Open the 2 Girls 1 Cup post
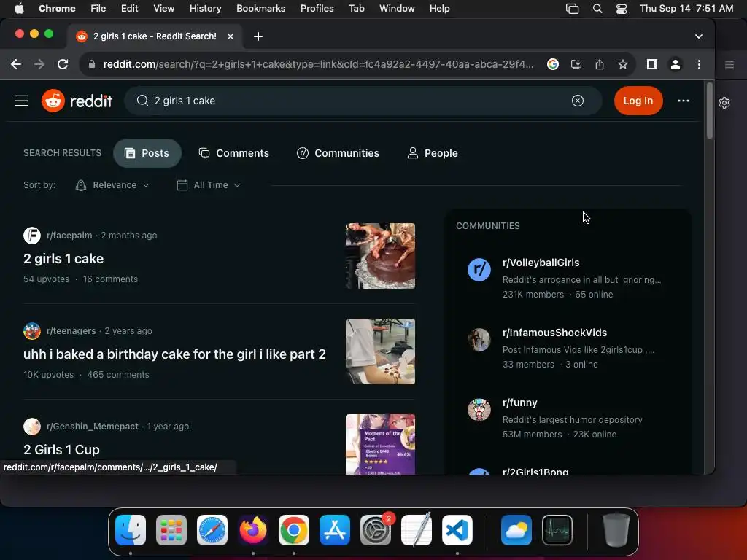Image resolution: width=747 pixels, height=560 pixels. tap(61, 449)
